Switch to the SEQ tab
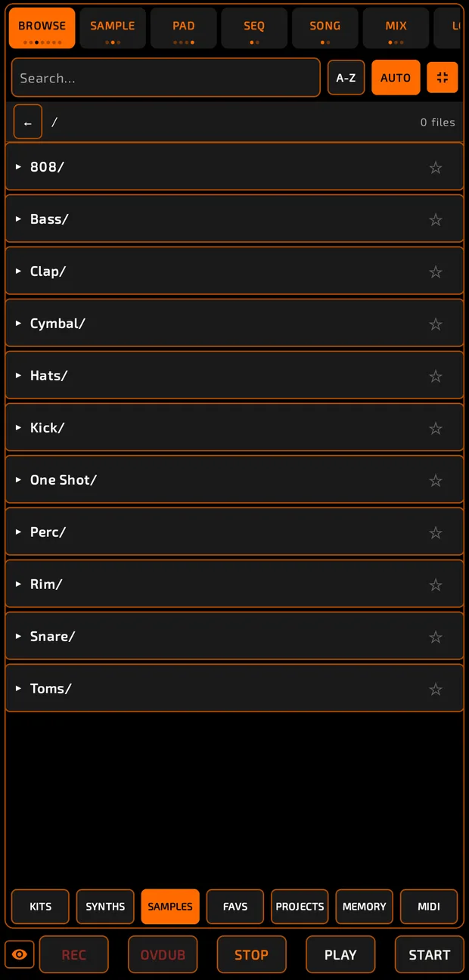This screenshot has height=980, width=469. click(254, 29)
